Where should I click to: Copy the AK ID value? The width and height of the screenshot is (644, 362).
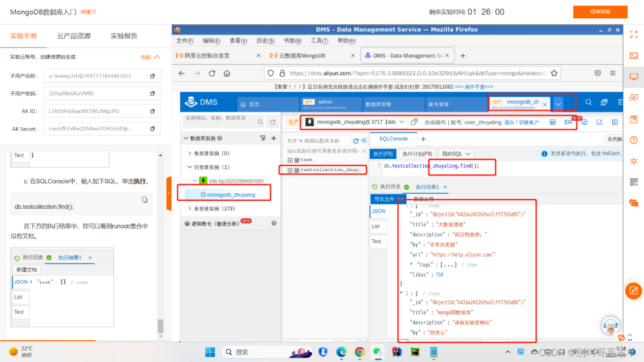pyautogui.click(x=152, y=111)
